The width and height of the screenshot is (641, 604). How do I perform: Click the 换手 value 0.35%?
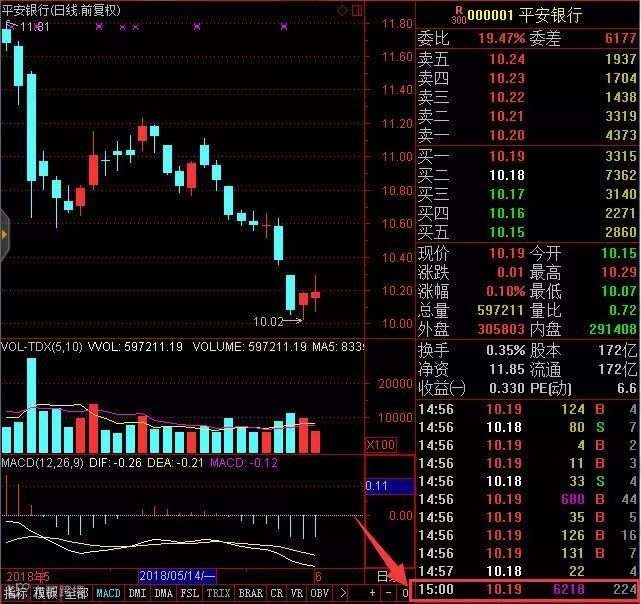505,350
